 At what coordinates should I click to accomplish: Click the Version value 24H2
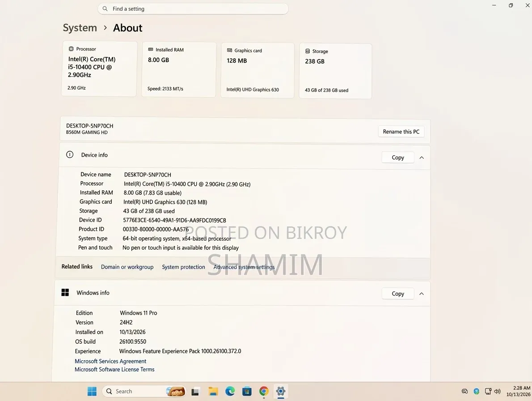pyautogui.click(x=126, y=323)
